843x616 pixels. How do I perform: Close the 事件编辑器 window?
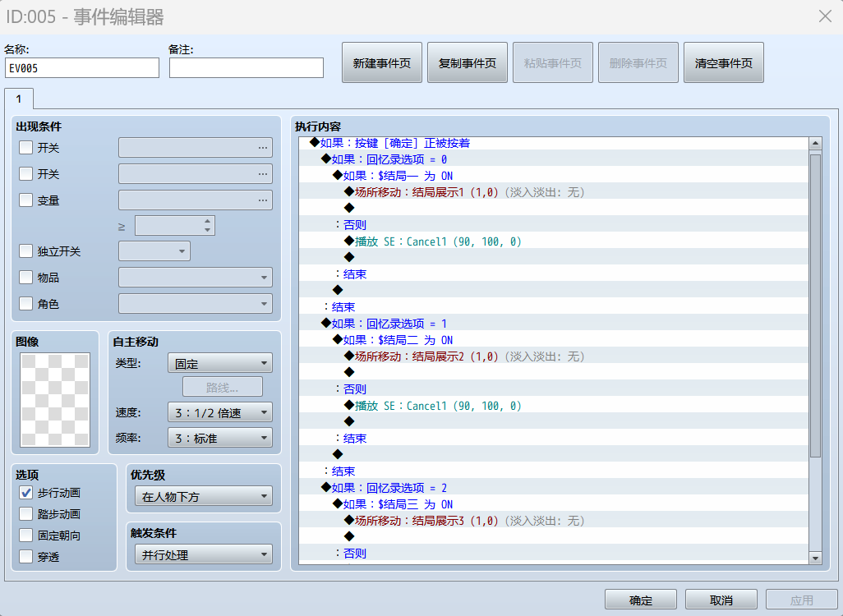coord(825,16)
